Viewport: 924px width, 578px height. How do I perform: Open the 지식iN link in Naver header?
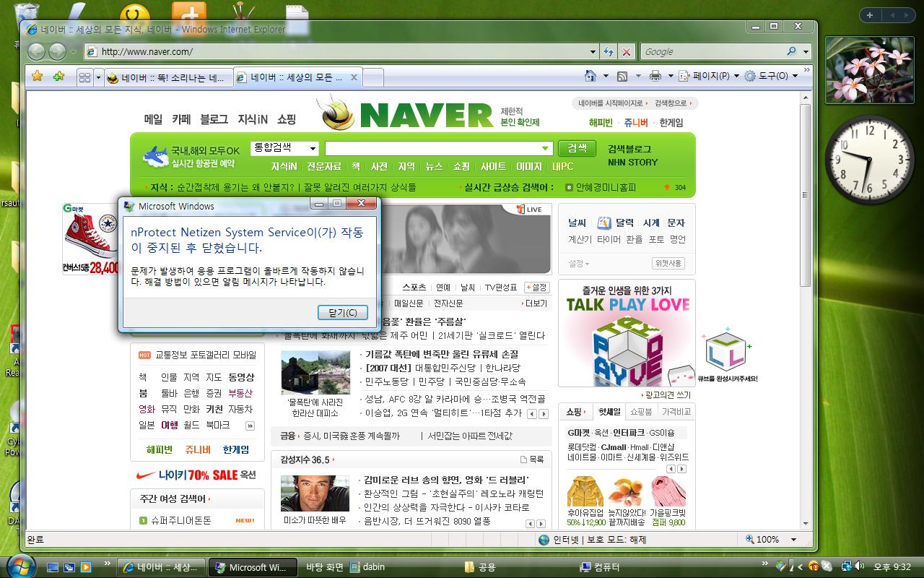[x=253, y=120]
